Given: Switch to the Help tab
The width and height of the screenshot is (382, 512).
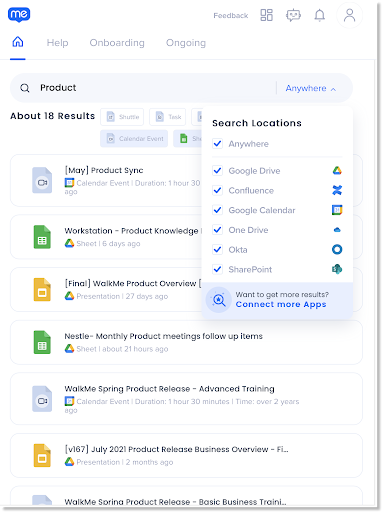Looking at the screenshot, I should [x=57, y=43].
